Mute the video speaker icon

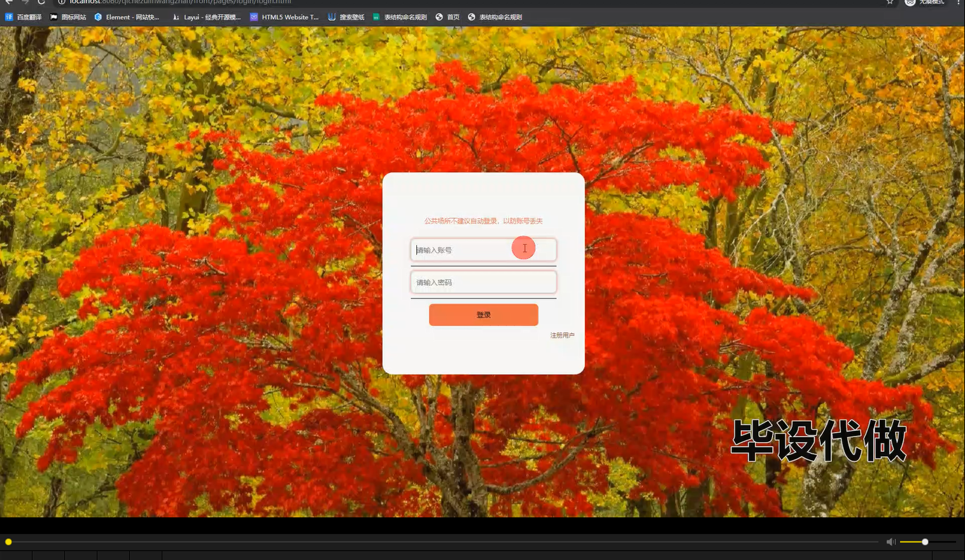[891, 542]
